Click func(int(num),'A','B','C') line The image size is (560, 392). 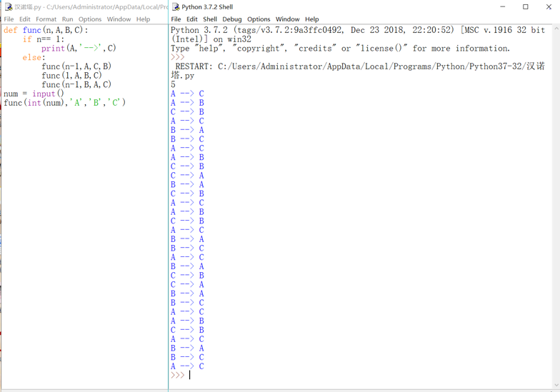[x=64, y=103]
